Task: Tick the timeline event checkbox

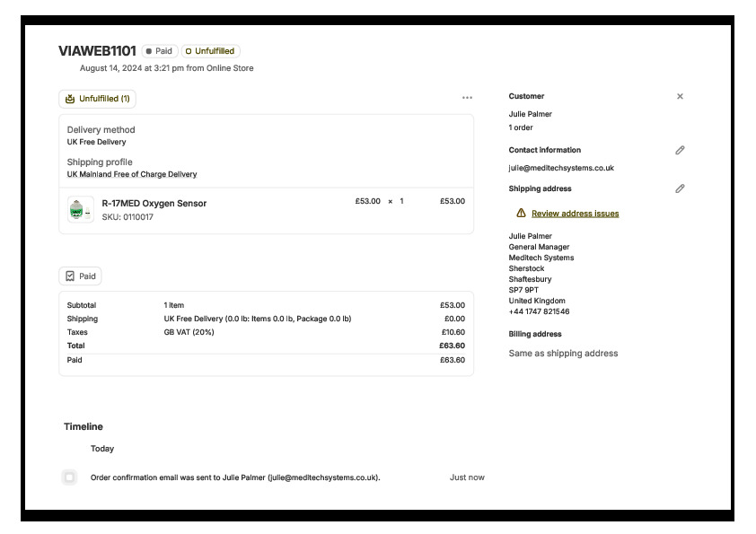Action: pos(69,477)
